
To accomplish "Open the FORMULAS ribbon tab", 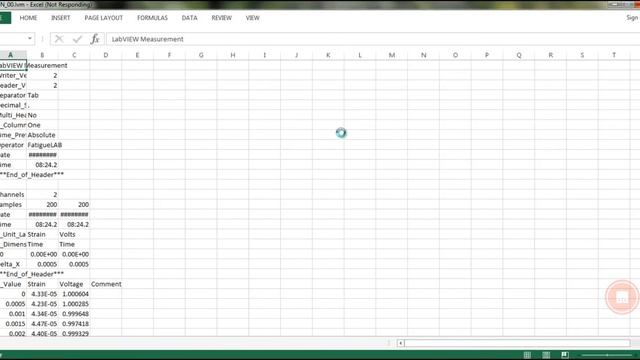I will (152, 18).
